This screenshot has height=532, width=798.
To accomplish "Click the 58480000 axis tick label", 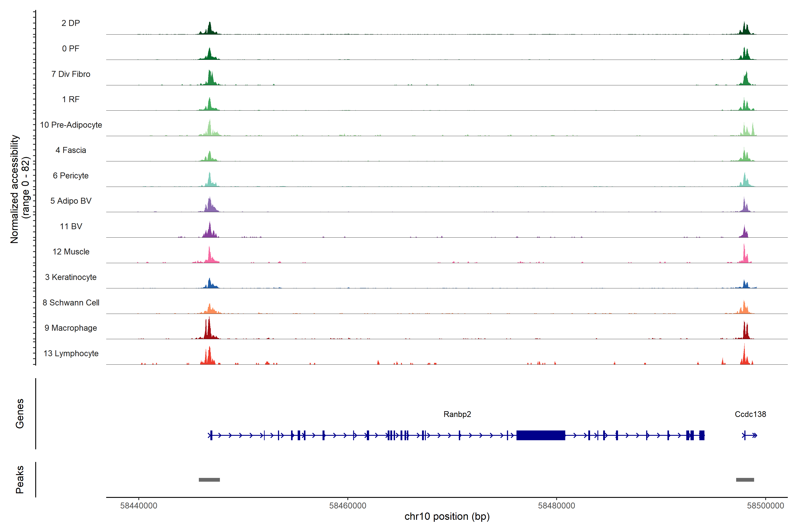I will point(556,506).
